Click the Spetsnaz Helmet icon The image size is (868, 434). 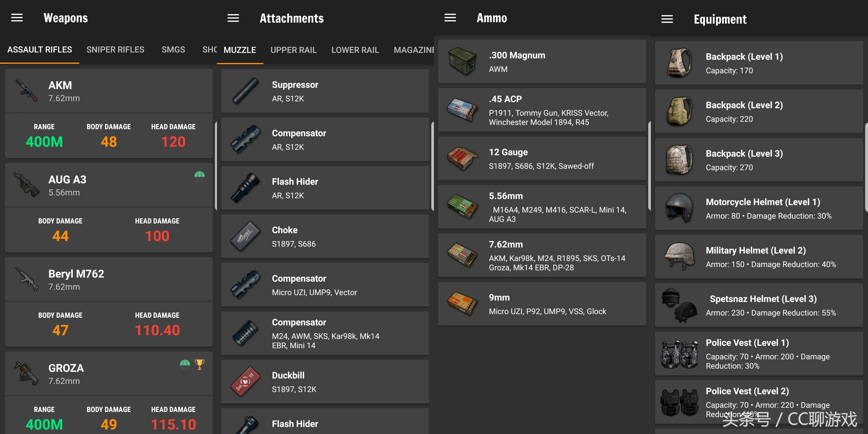click(679, 305)
